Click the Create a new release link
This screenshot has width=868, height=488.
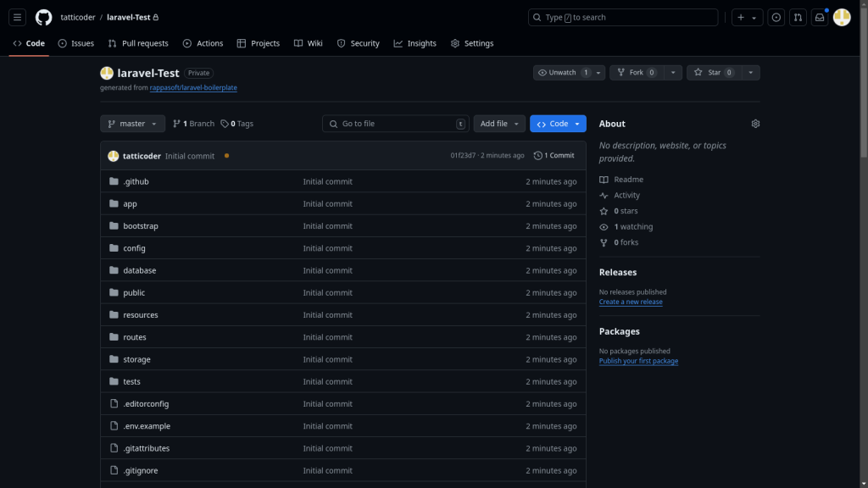tap(631, 302)
